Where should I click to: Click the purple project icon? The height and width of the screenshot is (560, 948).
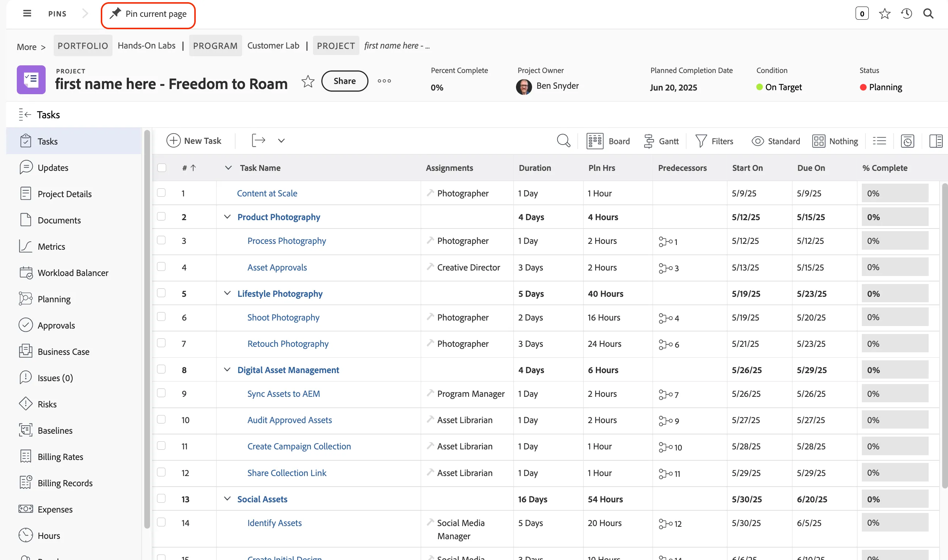tap(31, 80)
